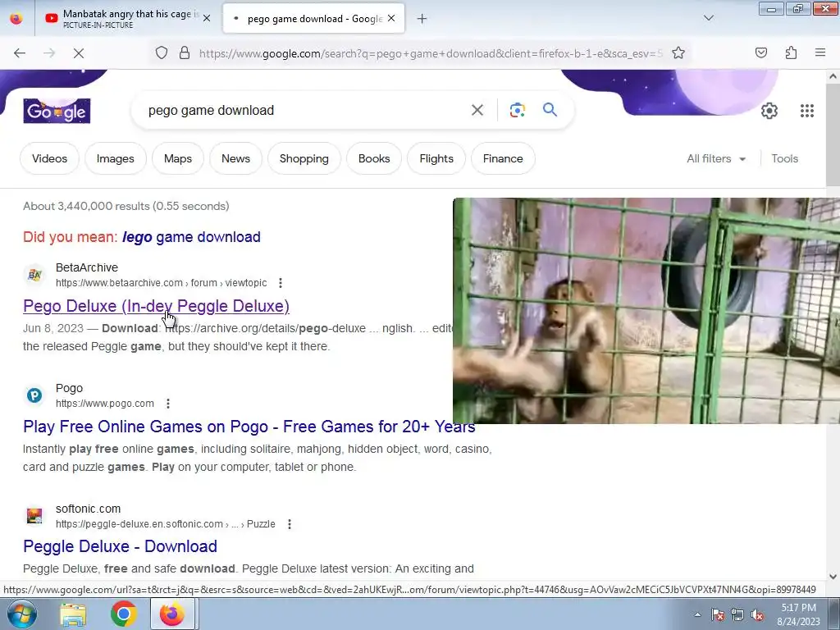List all tabs dropdown arrow

pos(709,18)
